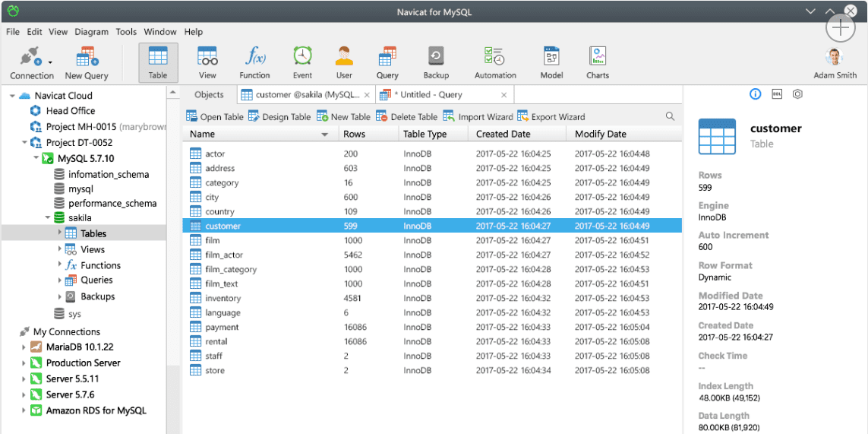
Task: Open the Diagram menu
Action: tap(91, 32)
